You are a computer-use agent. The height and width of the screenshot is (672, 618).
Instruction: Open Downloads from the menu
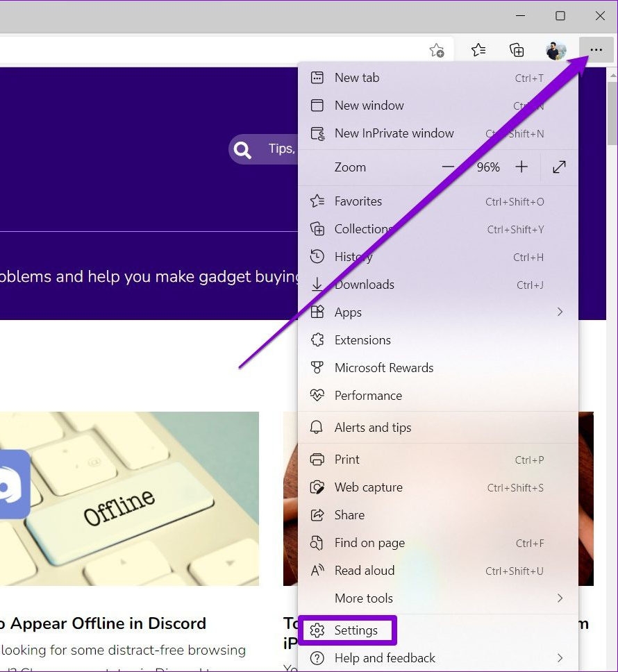pos(365,284)
